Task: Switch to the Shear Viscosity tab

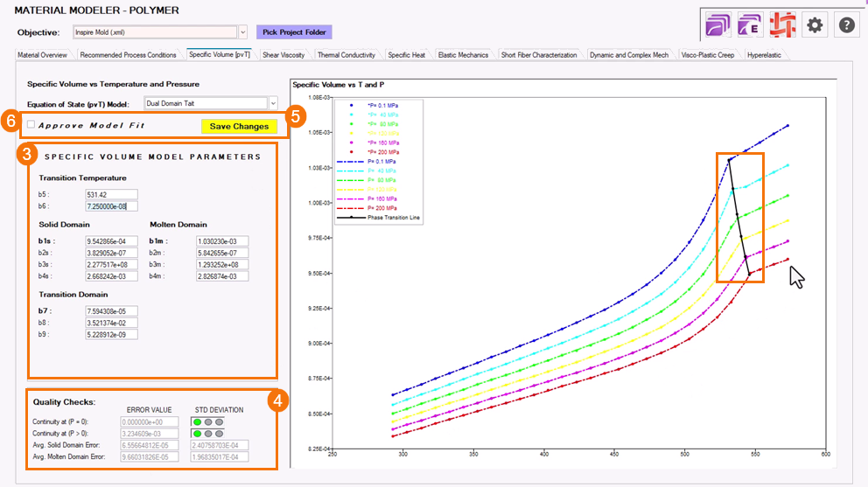Action: [x=283, y=55]
